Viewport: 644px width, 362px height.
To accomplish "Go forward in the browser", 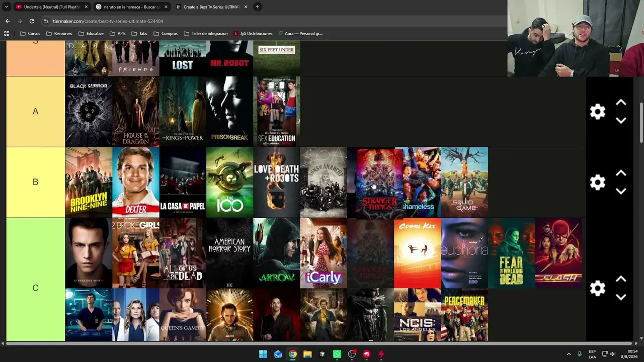I will pyautogui.click(x=20, y=21).
